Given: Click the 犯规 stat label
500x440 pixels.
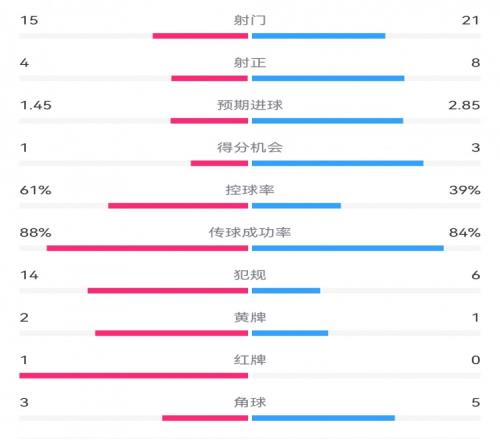Looking at the screenshot, I should point(250,275).
